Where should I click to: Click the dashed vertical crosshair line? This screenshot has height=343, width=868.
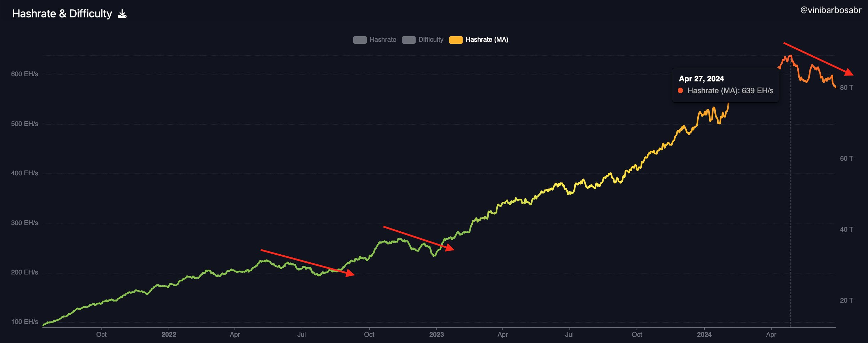(791, 209)
